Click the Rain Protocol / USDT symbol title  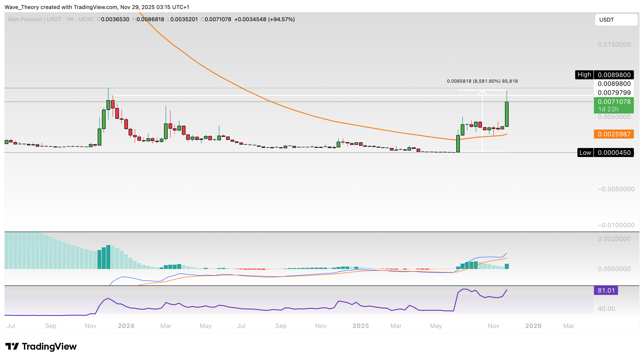point(35,19)
